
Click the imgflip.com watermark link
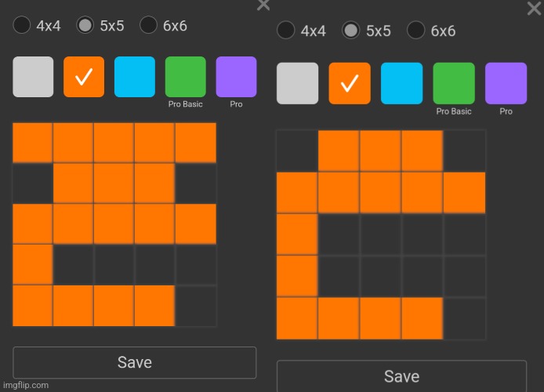point(25,386)
